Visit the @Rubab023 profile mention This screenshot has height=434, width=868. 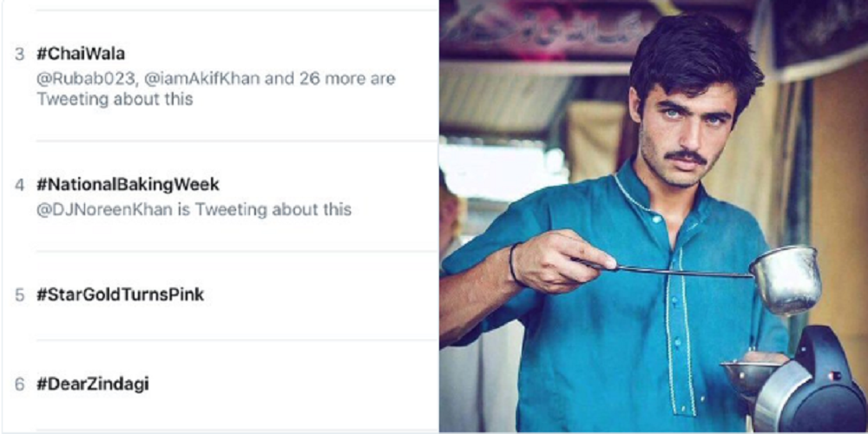86,79
